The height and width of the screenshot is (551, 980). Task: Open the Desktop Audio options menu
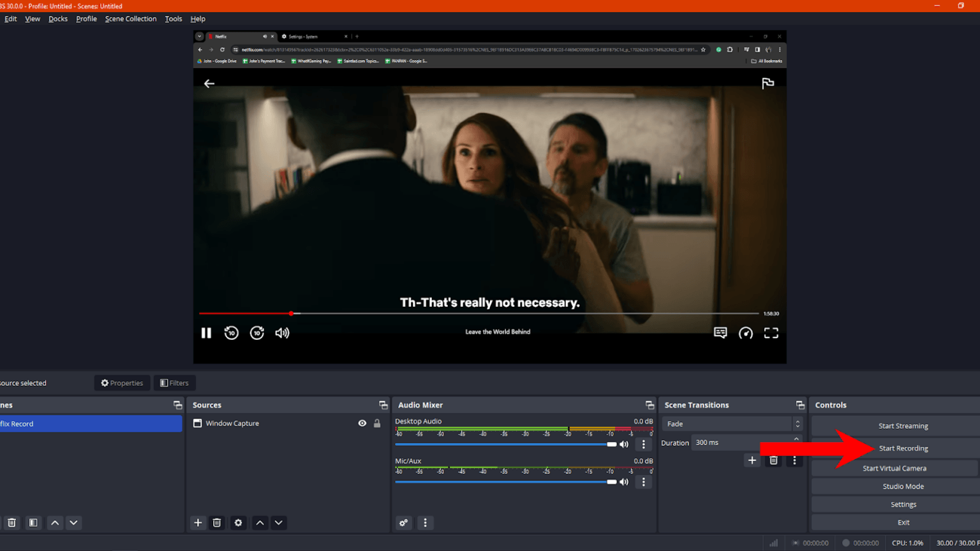tap(643, 444)
